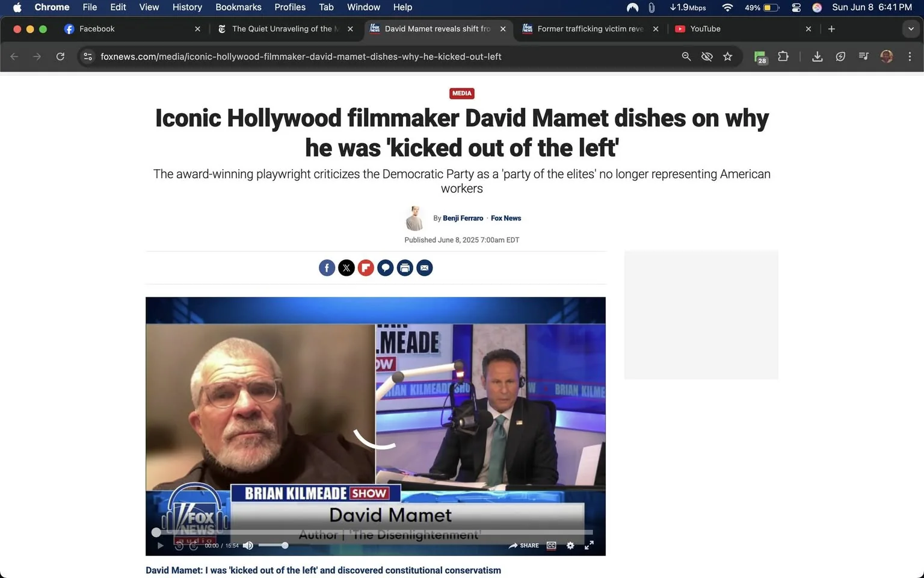Close the David Mamet tab
This screenshot has height=578, width=924.
[503, 29]
